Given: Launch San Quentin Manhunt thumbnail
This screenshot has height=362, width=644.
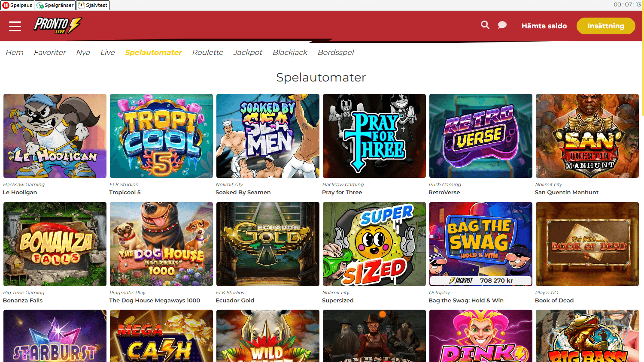Looking at the screenshot, I should point(587,136).
